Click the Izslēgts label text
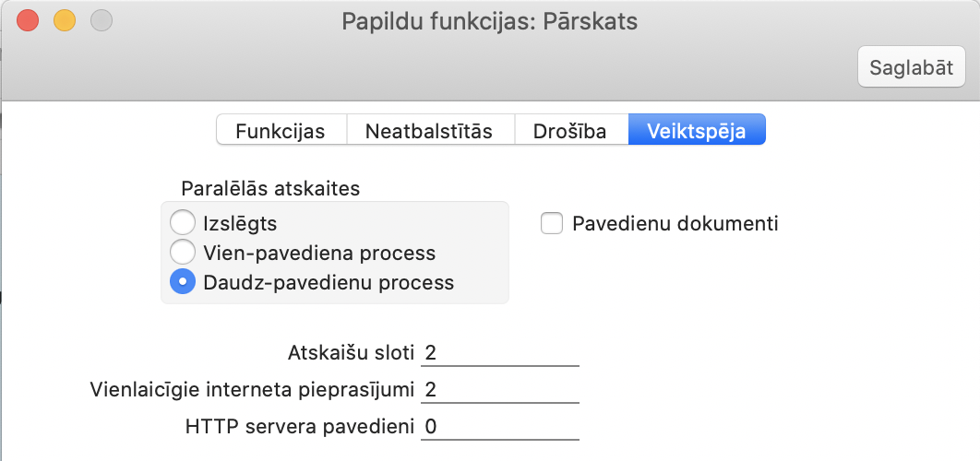 [x=240, y=223]
